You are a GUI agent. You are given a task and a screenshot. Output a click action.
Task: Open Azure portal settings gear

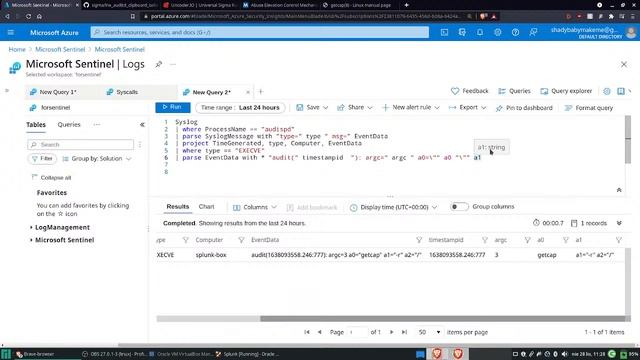click(x=498, y=32)
